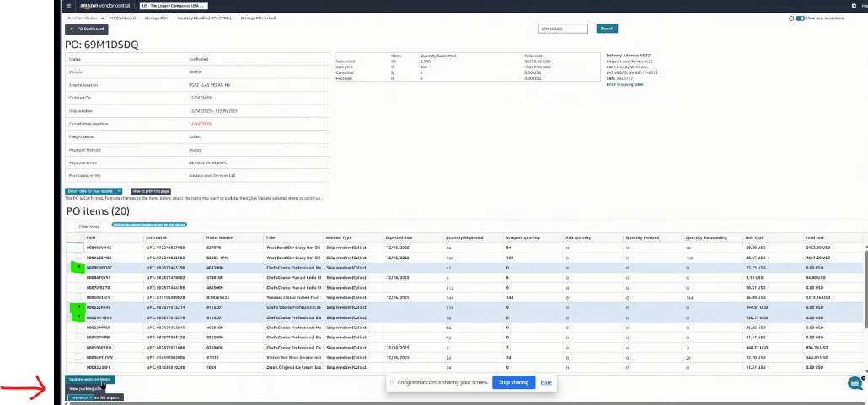The width and height of the screenshot is (868, 405).
Task: Expand the Export data dropdown arrow
Action: [x=119, y=191]
